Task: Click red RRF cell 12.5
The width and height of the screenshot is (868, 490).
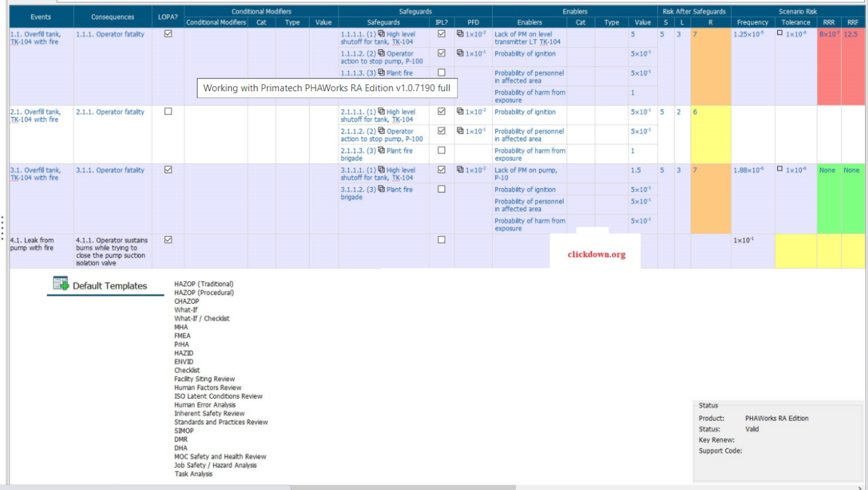Action: (853, 67)
